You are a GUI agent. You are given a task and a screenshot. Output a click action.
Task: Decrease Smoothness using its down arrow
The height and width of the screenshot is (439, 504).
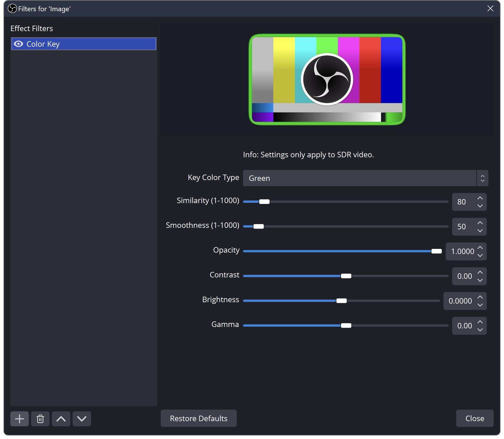(480, 231)
